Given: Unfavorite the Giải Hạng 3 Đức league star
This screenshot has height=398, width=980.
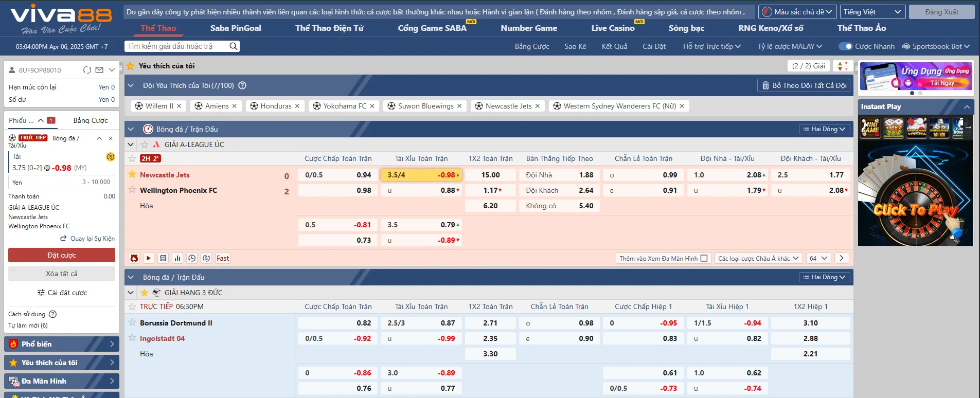Looking at the screenshot, I should (144, 293).
